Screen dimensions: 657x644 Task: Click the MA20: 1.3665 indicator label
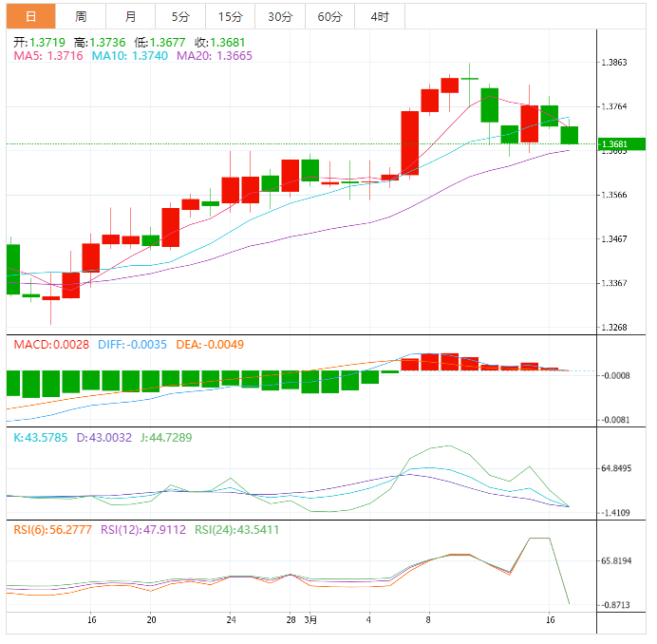pos(215,56)
